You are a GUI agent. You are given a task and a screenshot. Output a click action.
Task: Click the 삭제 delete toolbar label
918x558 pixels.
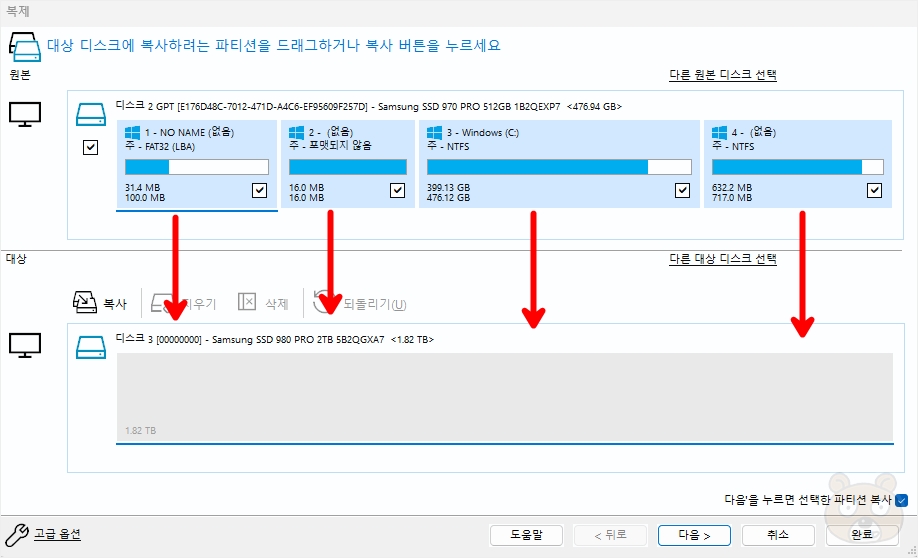(276, 304)
